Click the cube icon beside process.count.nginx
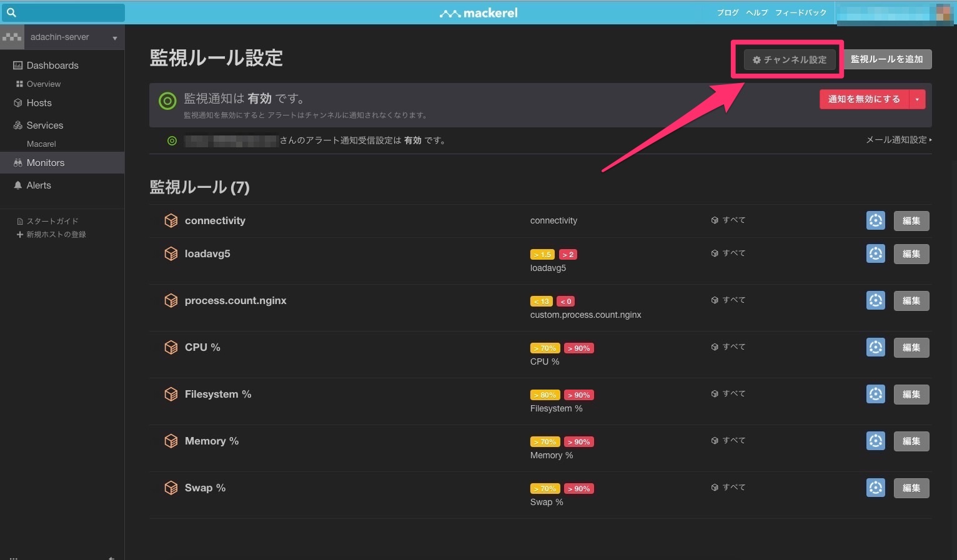957x560 pixels. [x=171, y=301]
